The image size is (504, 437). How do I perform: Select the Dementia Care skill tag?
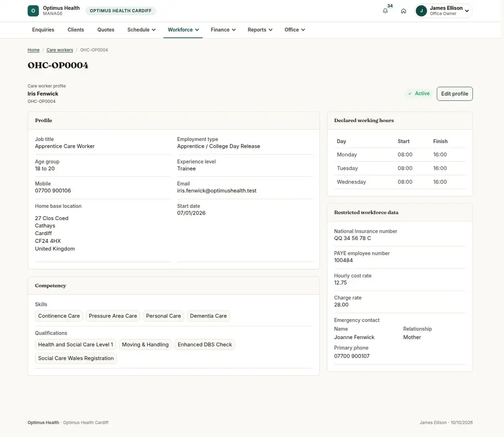coord(208,316)
